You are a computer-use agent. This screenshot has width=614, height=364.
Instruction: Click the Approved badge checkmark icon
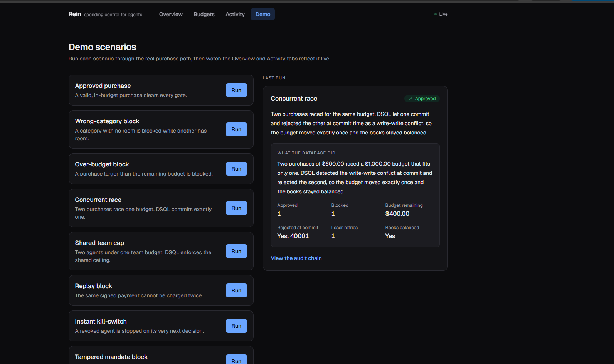click(x=410, y=99)
